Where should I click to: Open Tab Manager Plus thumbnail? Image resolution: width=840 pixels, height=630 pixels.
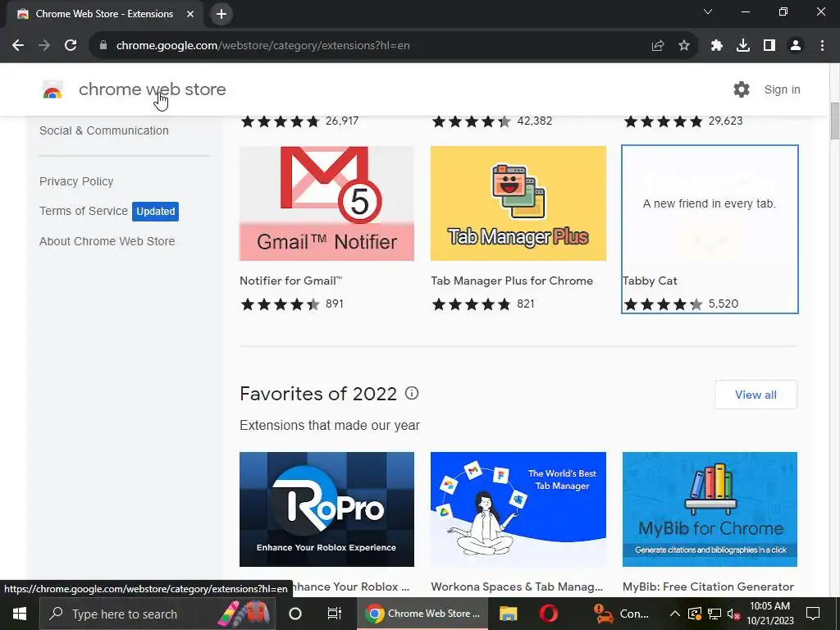[518, 203]
